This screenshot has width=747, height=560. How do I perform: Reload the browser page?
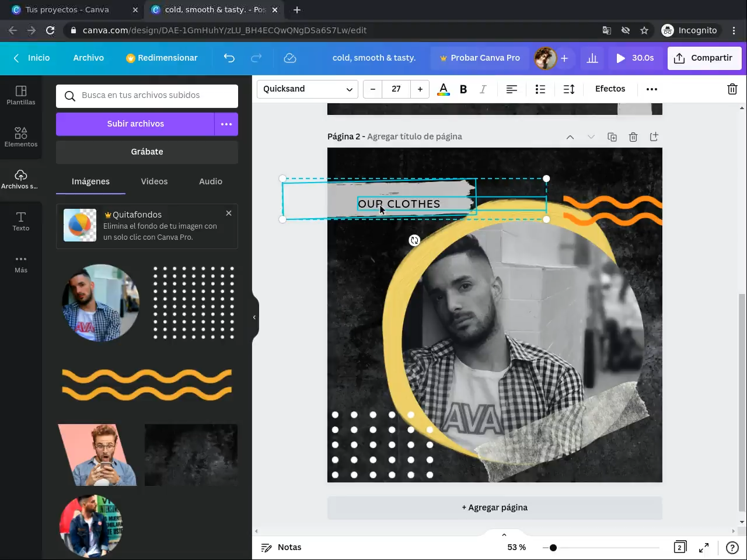coord(50,30)
